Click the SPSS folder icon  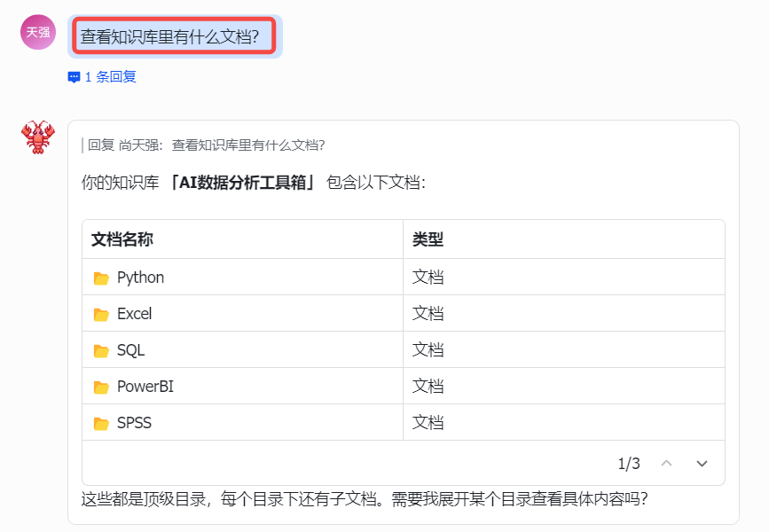click(x=101, y=424)
